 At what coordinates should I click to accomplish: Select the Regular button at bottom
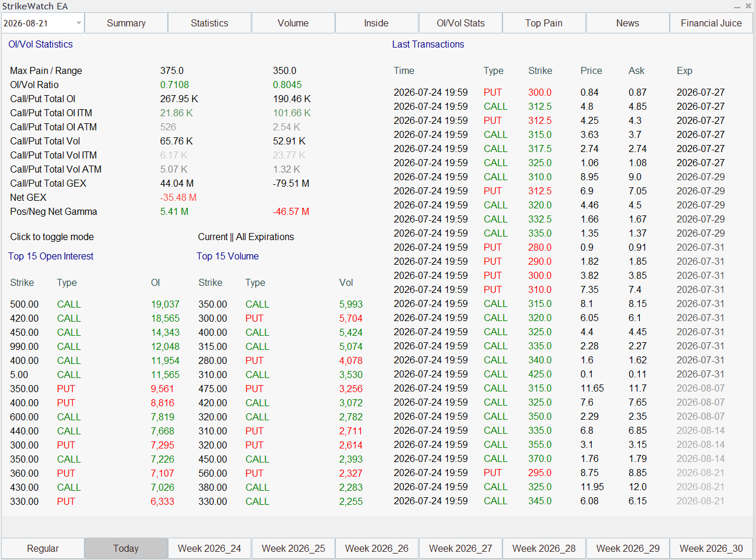[x=43, y=548]
